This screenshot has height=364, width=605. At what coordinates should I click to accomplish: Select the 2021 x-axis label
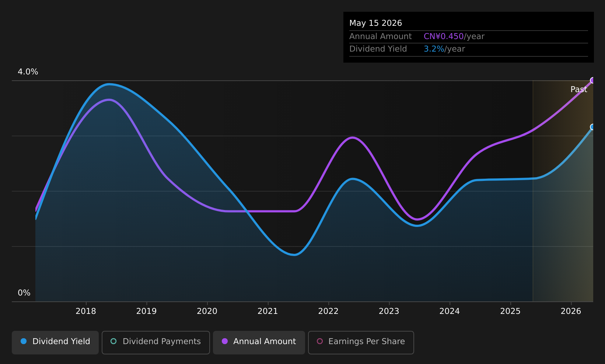click(268, 311)
